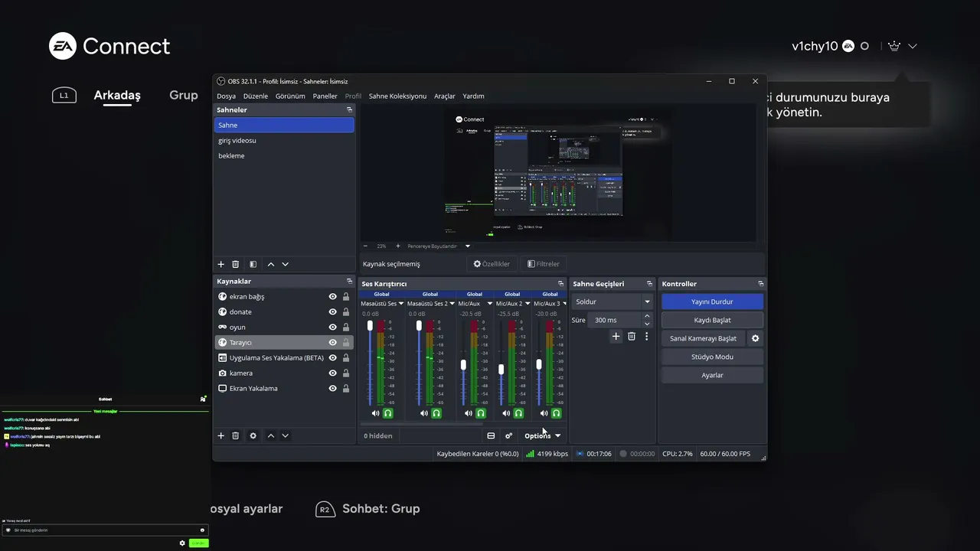
Task: Open the Görünüm menu
Action: pyautogui.click(x=290, y=96)
